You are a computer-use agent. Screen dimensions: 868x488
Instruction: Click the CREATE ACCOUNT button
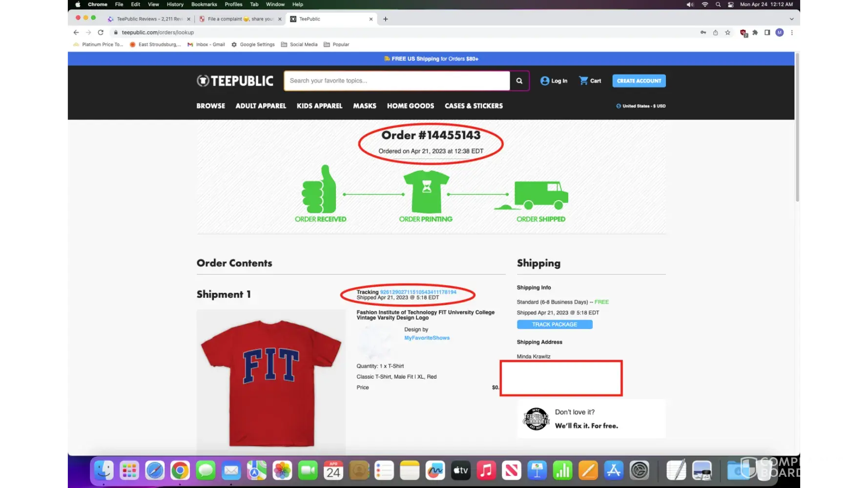639,81
